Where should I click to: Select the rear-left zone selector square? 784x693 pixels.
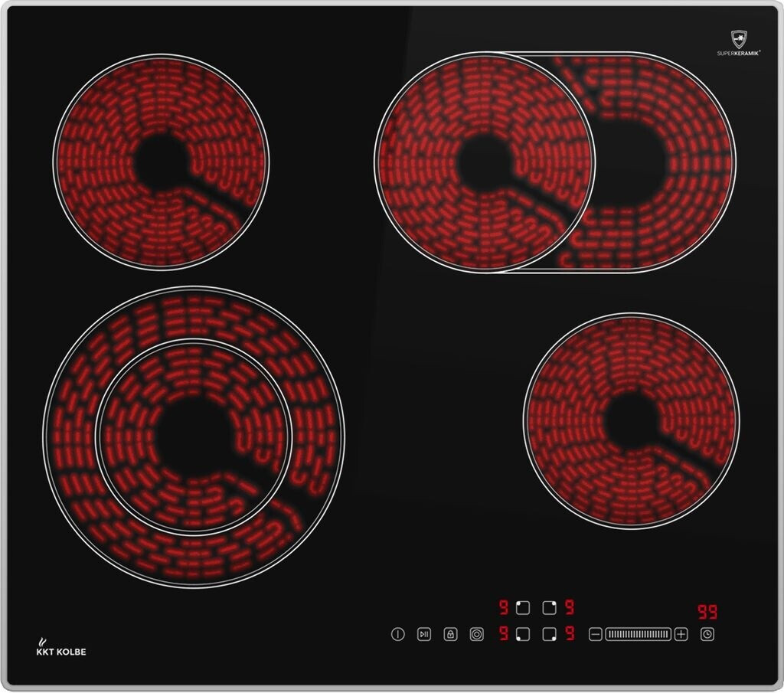pos(523,608)
